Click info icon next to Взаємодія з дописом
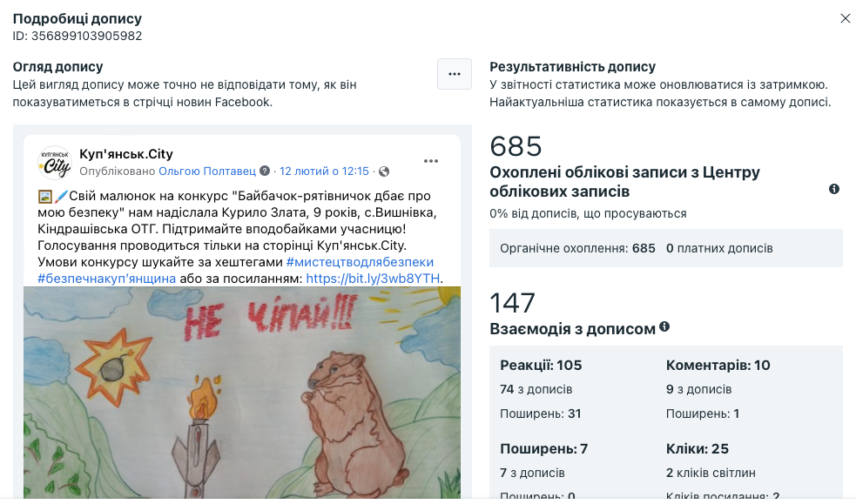The height and width of the screenshot is (504, 856). point(664,326)
